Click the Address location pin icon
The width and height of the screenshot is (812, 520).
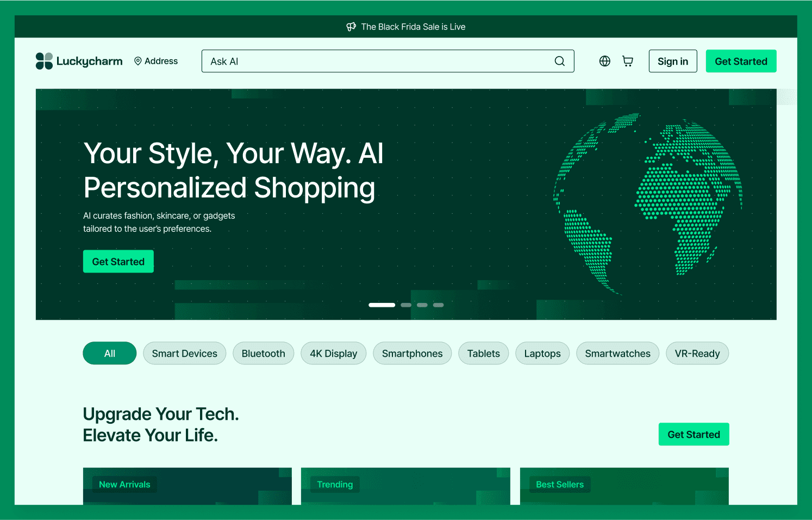pos(138,61)
